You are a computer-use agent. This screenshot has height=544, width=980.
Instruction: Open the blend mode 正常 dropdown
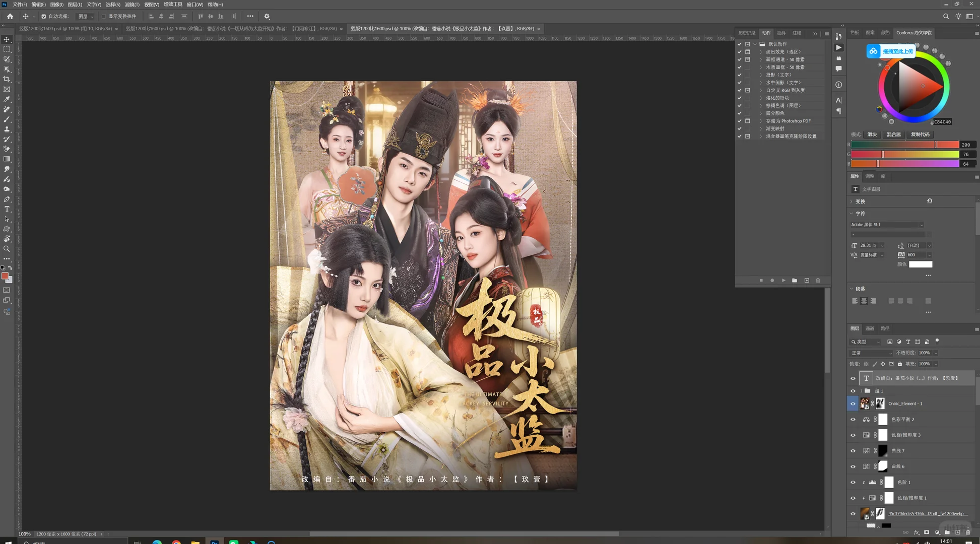point(872,353)
